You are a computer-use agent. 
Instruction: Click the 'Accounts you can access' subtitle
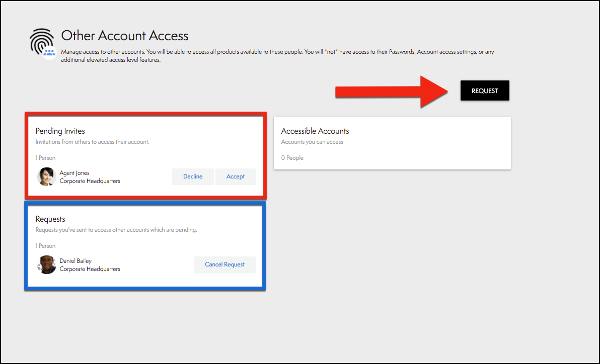click(x=312, y=142)
